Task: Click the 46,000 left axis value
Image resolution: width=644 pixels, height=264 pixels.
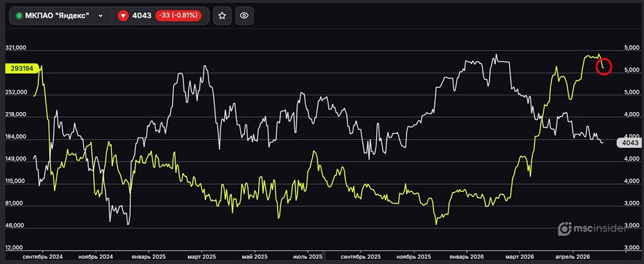Action: (x=14, y=225)
